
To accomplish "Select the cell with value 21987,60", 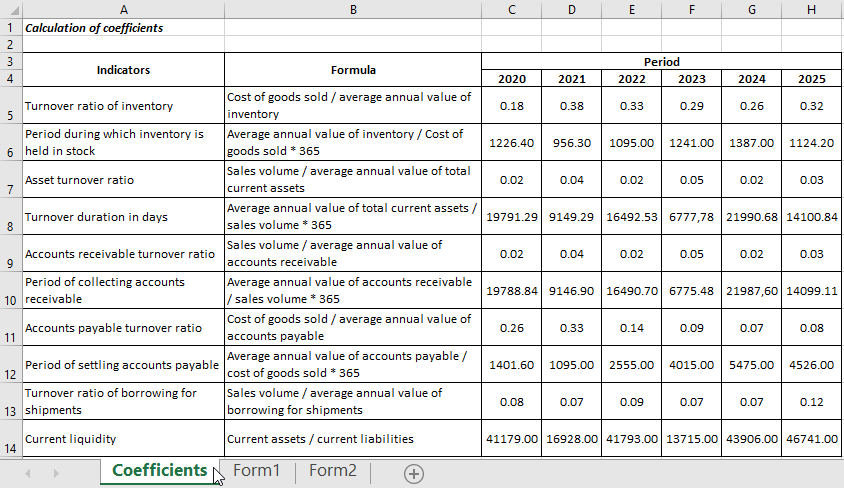I will point(751,291).
